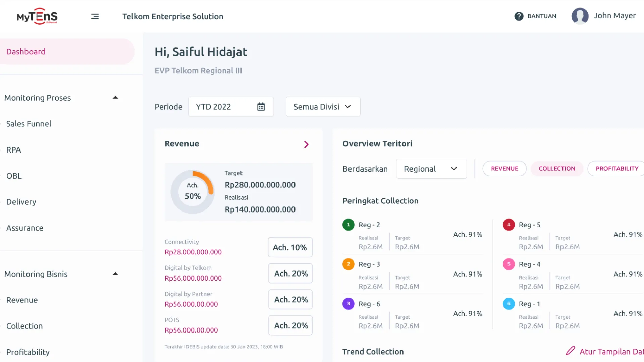Click Ach. 91% for Reg - 2
Screen dimensions: 644x362
pos(468,235)
